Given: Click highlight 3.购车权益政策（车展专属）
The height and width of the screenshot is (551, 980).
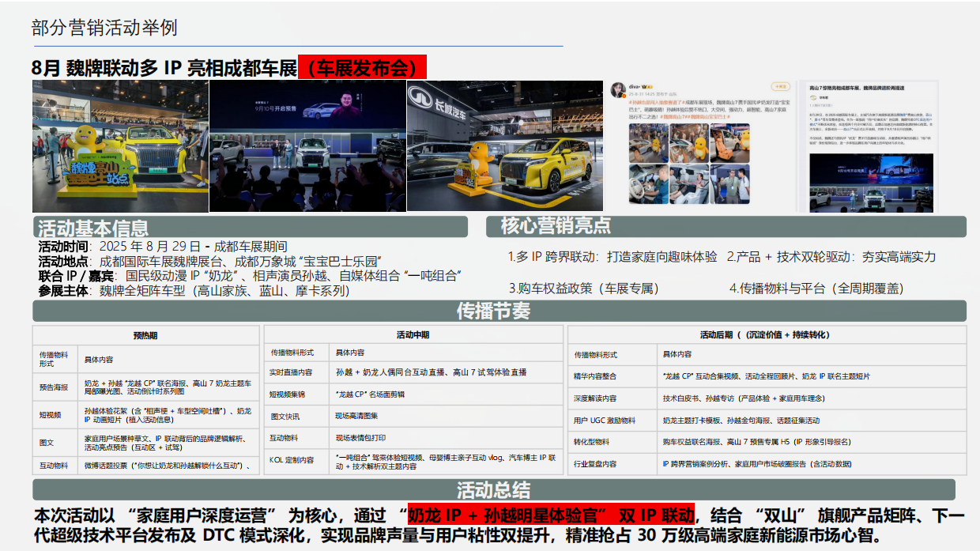Looking at the screenshot, I should pos(584,289).
